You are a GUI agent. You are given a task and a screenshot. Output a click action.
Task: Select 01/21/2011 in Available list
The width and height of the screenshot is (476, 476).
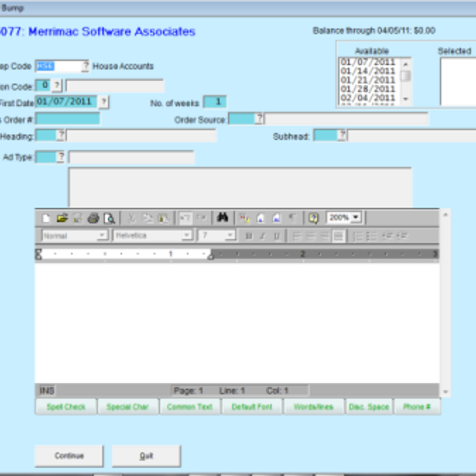368,80
